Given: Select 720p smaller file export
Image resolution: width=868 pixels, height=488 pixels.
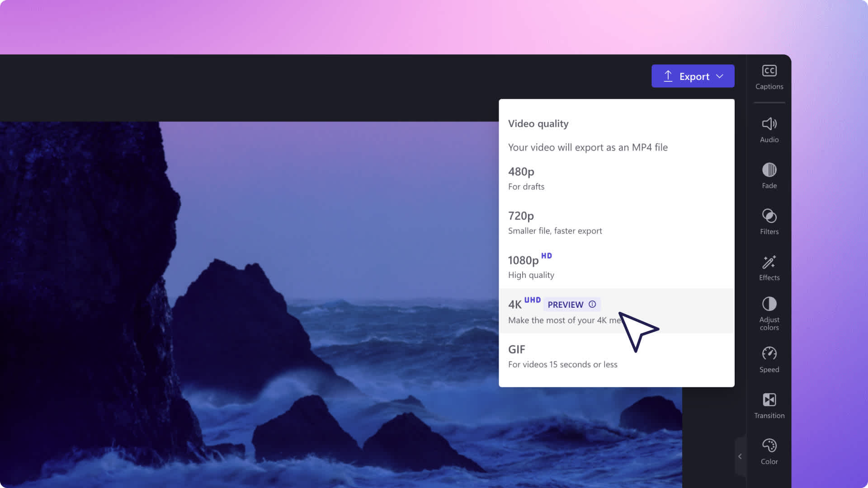Looking at the screenshot, I should point(617,222).
